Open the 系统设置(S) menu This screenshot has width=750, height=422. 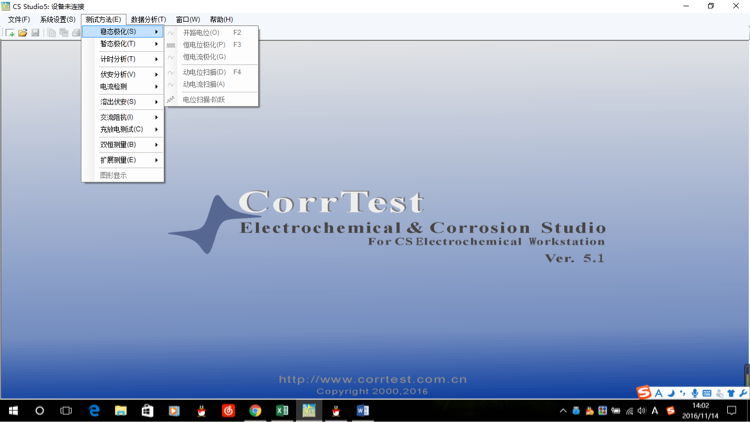click(57, 20)
